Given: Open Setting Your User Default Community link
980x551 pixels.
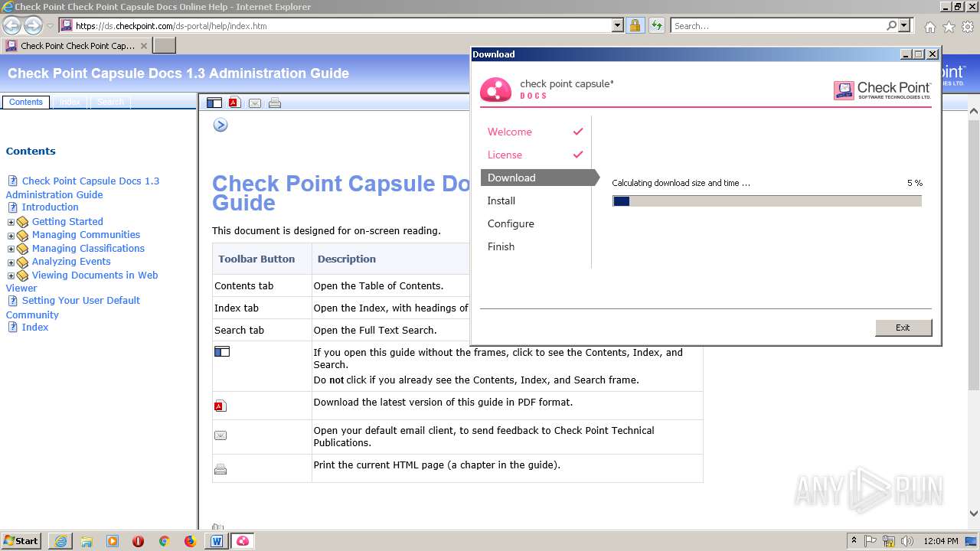Looking at the screenshot, I should pyautogui.click(x=73, y=308).
